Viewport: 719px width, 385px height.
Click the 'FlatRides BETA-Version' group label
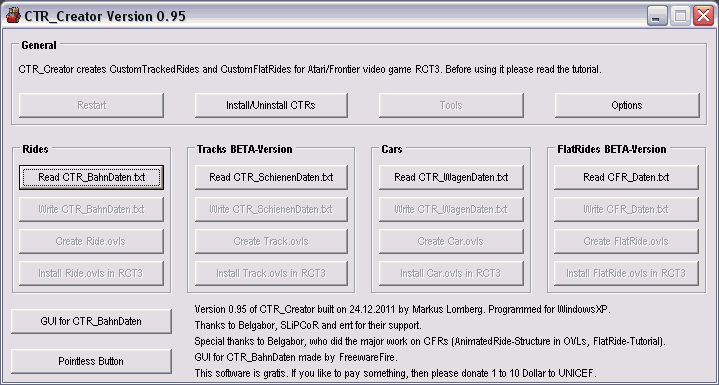612,149
